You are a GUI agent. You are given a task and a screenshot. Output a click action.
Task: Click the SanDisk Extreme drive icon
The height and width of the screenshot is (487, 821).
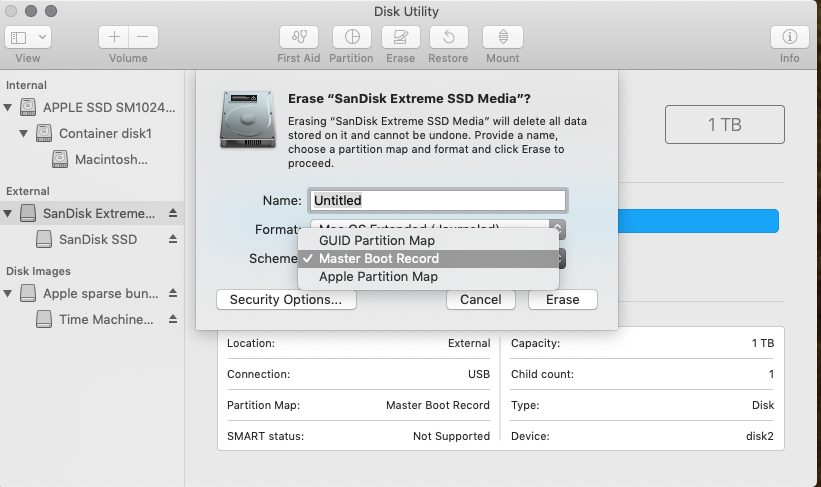[x=28, y=214]
